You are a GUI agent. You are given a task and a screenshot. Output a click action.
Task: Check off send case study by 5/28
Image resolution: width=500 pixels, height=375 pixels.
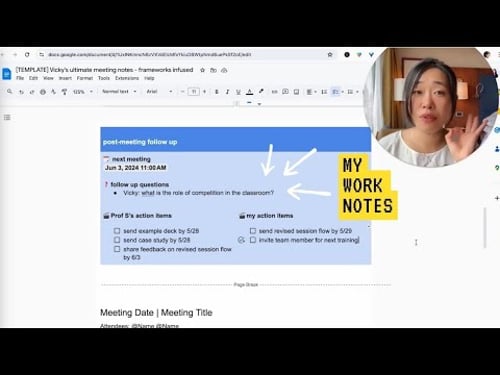pos(117,240)
